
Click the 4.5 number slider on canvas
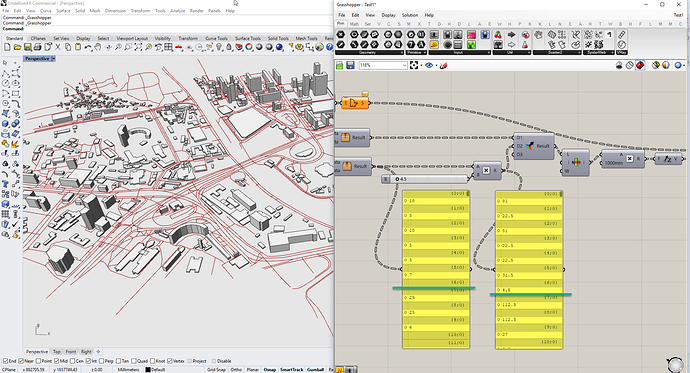pyautogui.click(x=426, y=179)
